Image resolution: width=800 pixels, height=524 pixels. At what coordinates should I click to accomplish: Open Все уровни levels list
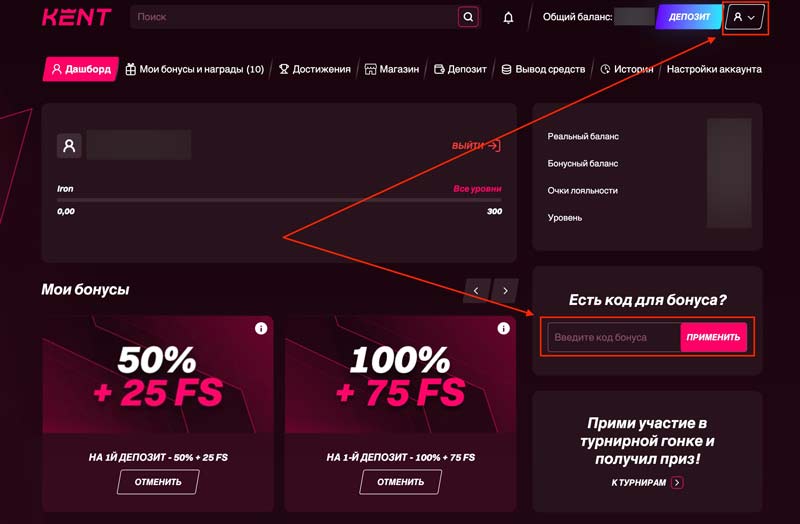point(477,188)
